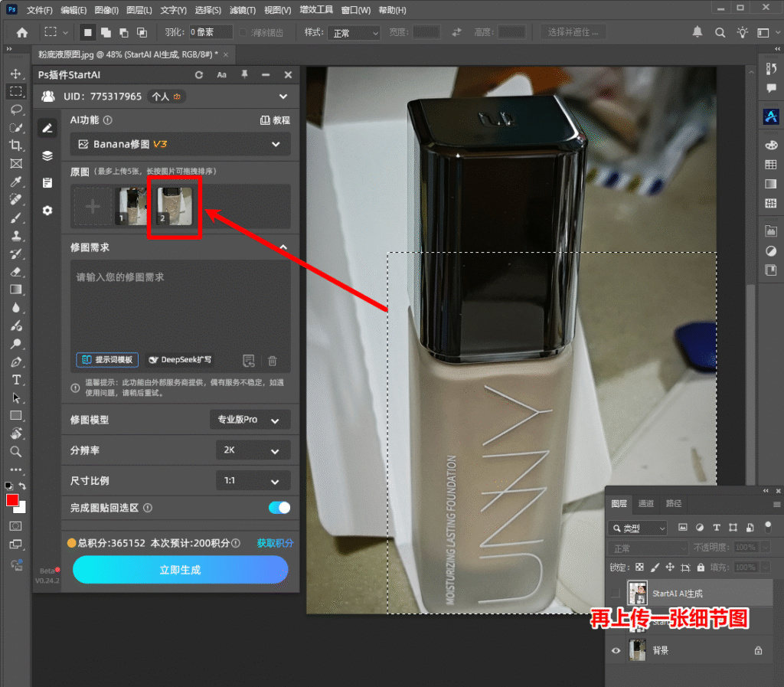
Task: Pin the StartAI plugin panel
Action: coord(244,74)
